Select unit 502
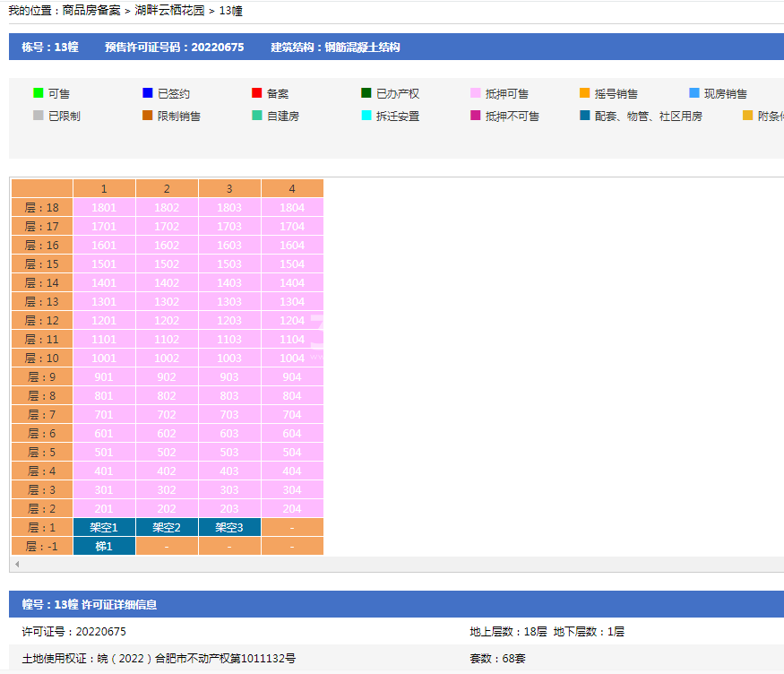The height and width of the screenshot is (674, 784). [x=167, y=453]
